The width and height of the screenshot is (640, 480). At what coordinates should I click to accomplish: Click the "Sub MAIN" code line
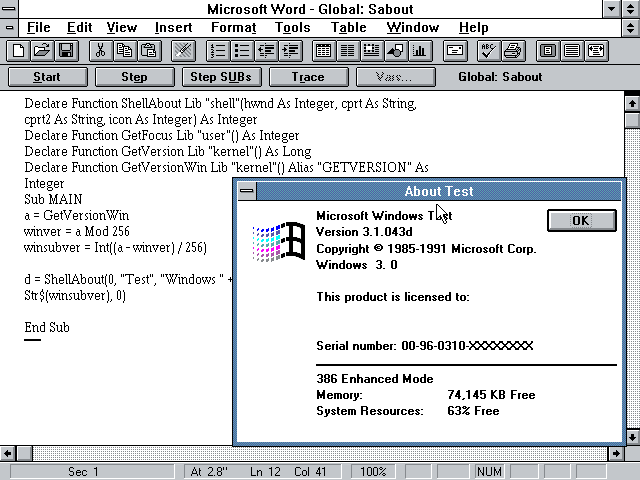(53, 199)
